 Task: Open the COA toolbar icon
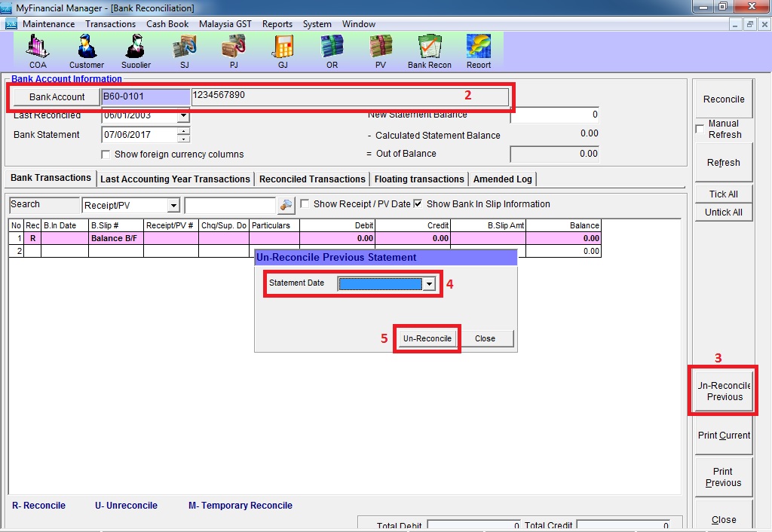[x=38, y=50]
